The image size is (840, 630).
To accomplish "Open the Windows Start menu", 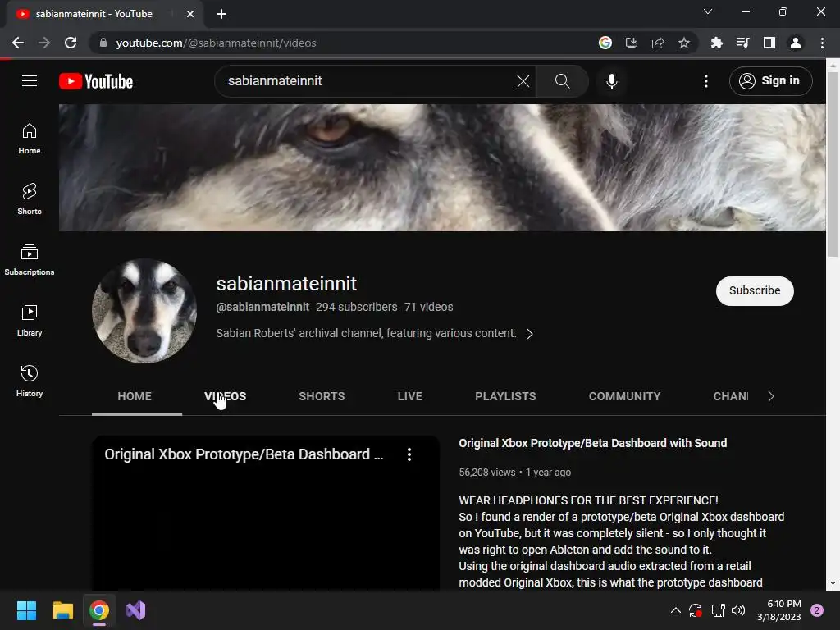I will pyautogui.click(x=26, y=610).
